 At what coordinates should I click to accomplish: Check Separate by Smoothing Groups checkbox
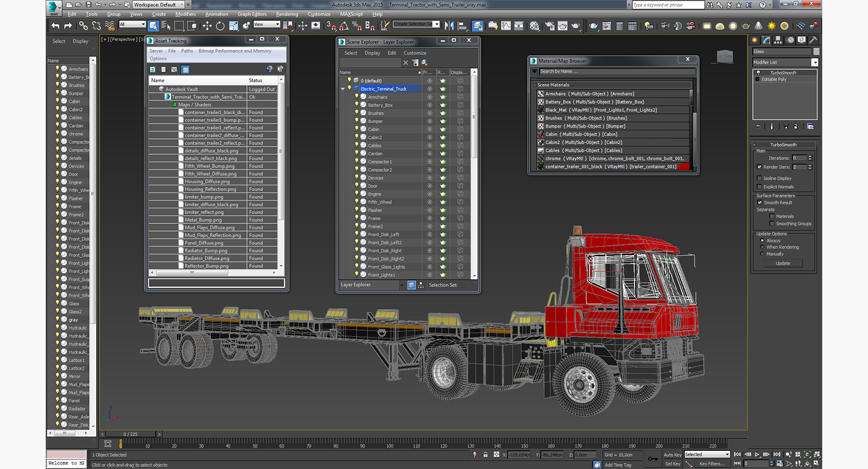[x=772, y=224]
